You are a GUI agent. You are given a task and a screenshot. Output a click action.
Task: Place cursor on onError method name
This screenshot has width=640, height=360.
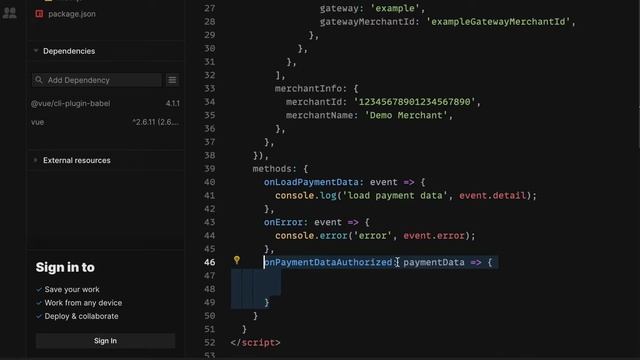click(x=283, y=222)
